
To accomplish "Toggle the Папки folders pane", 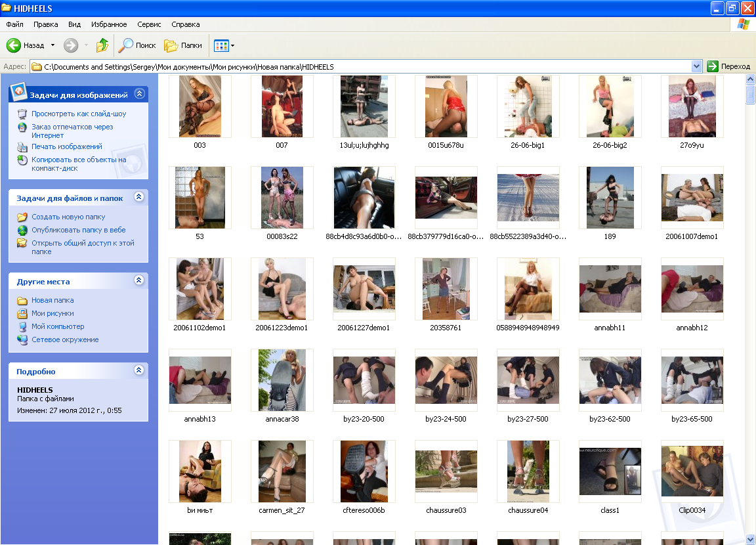I will click(x=183, y=45).
